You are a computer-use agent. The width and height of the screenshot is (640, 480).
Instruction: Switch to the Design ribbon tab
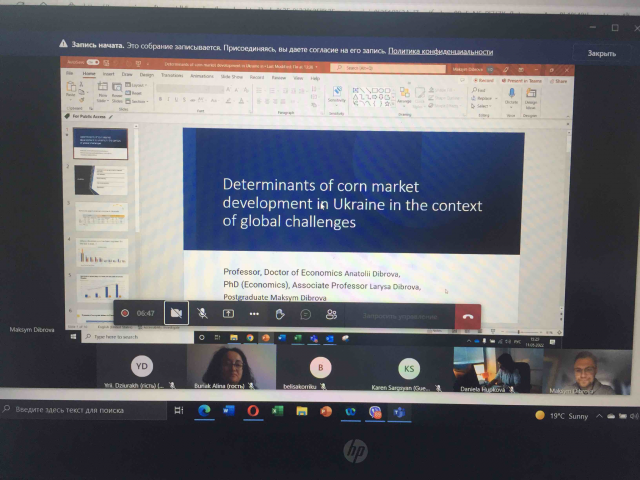[147, 75]
